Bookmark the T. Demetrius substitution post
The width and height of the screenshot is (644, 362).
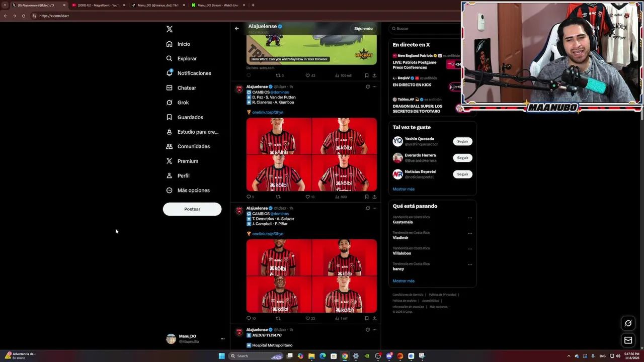[366, 318]
